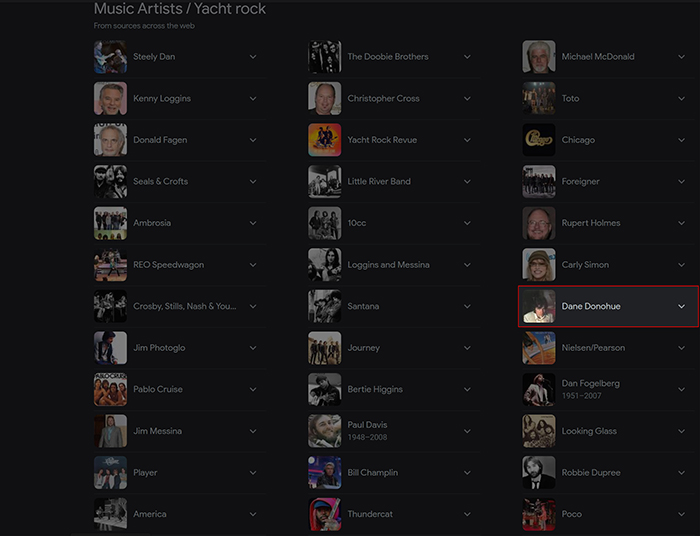Expand the Donald Fagen chevron
Screen dimensions: 700x536
(253, 140)
